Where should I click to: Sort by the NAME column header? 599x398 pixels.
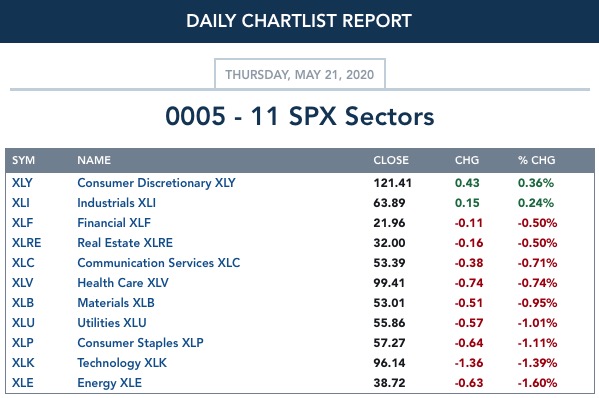click(94, 160)
